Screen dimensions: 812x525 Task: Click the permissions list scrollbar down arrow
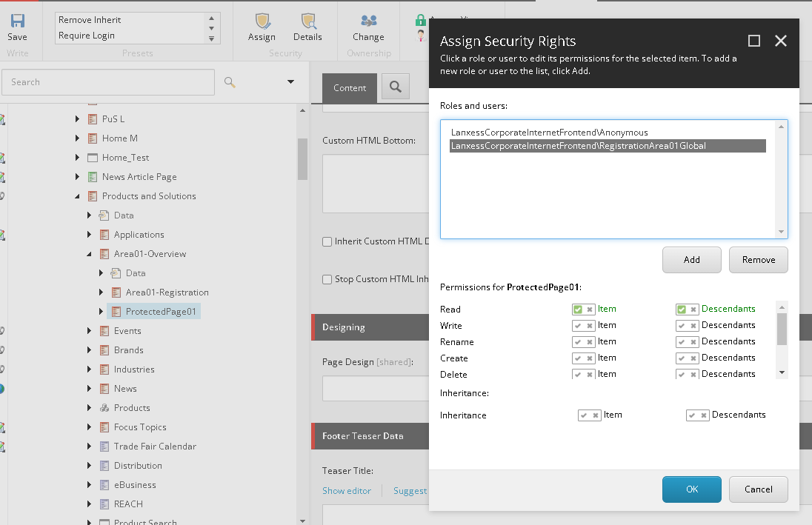[x=782, y=372]
